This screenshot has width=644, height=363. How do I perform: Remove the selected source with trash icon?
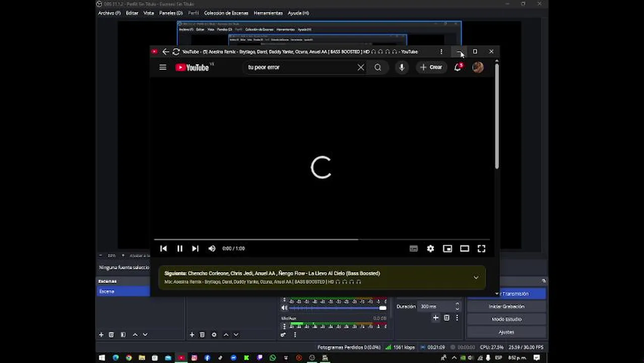(202, 335)
